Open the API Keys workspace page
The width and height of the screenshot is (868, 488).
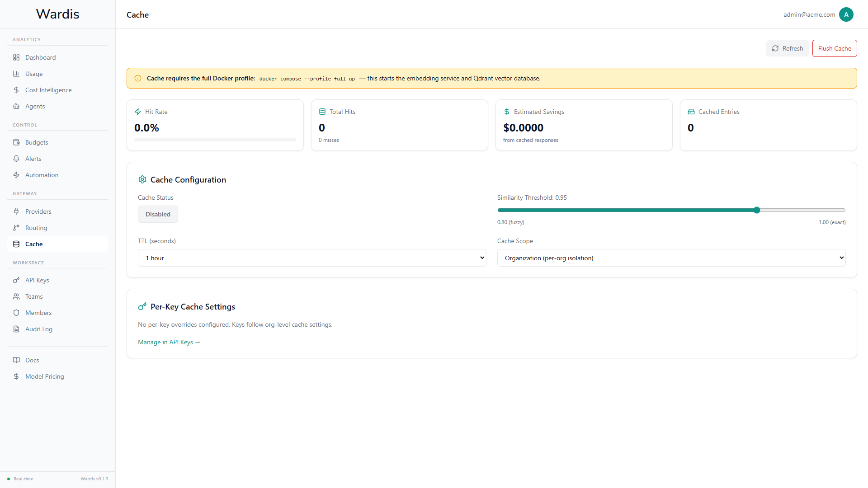(x=57, y=280)
